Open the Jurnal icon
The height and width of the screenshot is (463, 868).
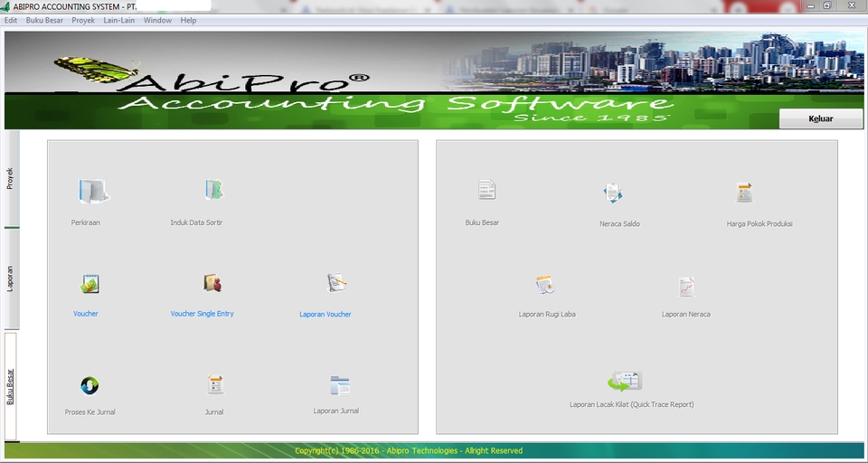215,384
